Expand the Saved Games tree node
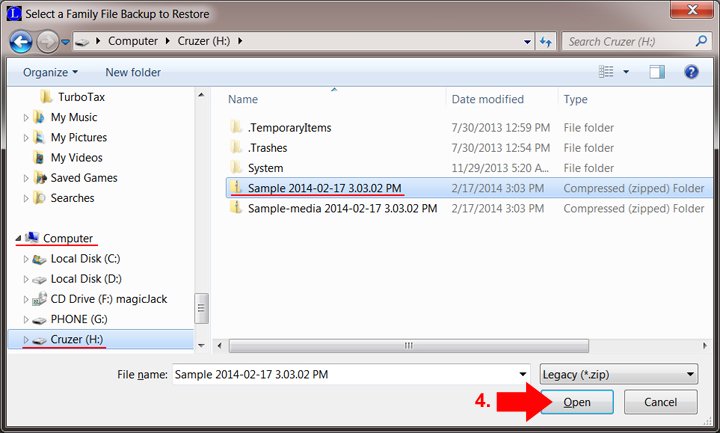Screen dimensions: 720x433 (x=26, y=178)
